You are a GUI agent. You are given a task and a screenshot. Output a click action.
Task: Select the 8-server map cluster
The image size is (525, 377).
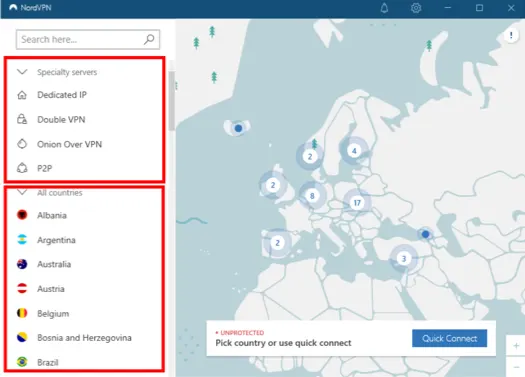tap(312, 196)
